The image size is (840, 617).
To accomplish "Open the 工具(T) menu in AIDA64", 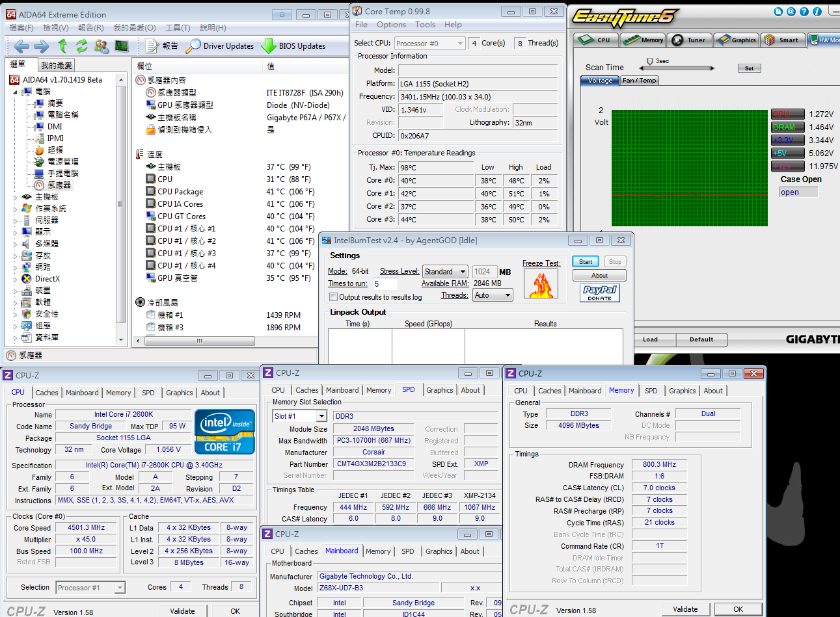I will 178,28.
